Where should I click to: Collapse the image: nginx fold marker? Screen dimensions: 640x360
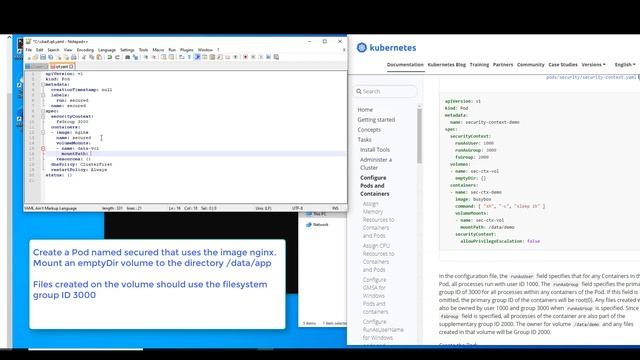point(43,132)
